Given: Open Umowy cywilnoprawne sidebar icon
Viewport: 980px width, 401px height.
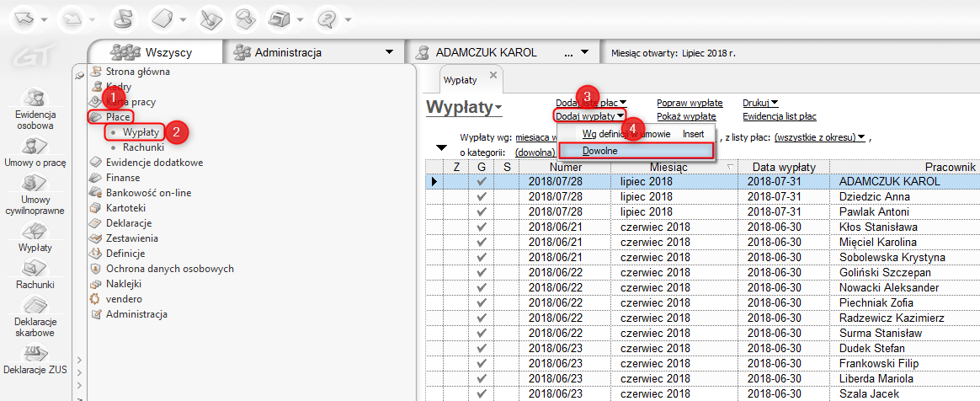Looking at the screenshot, I should (x=35, y=195).
